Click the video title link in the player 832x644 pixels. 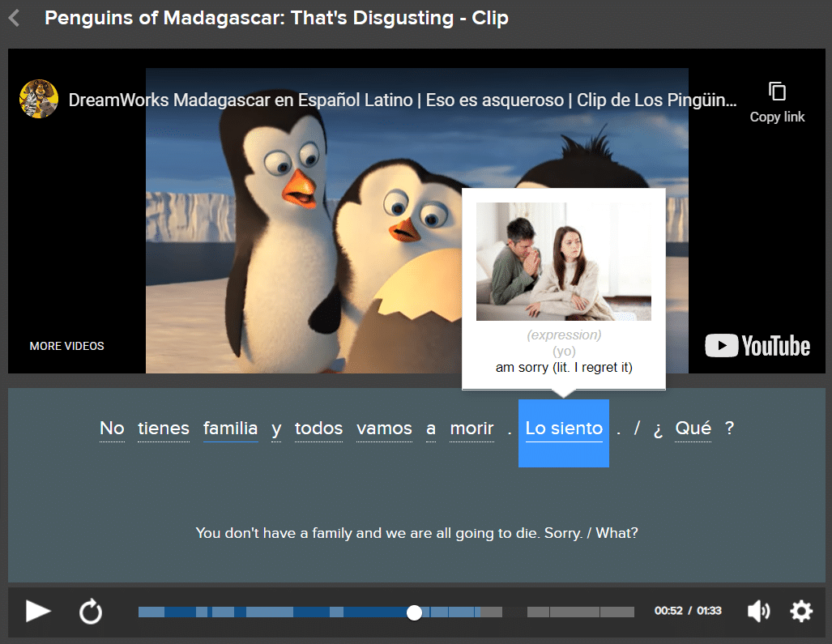403,100
